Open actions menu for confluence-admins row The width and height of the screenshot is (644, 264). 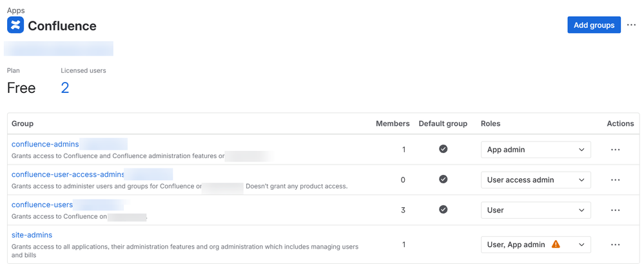pos(615,150)
